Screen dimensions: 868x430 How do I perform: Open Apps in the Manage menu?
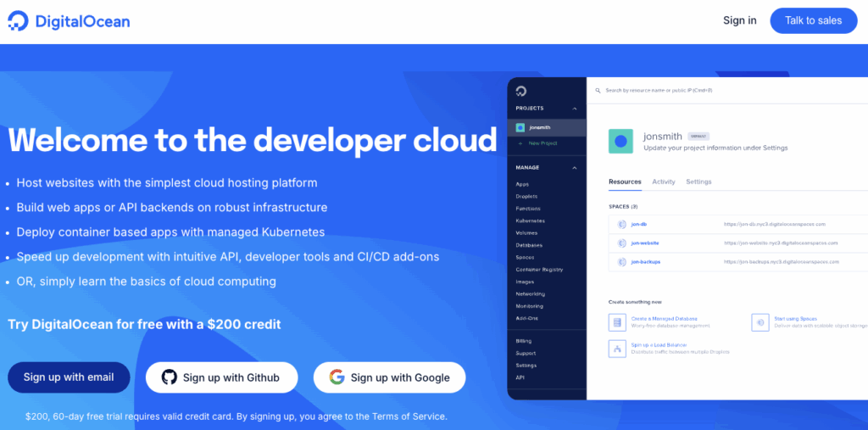pos(522,184)
